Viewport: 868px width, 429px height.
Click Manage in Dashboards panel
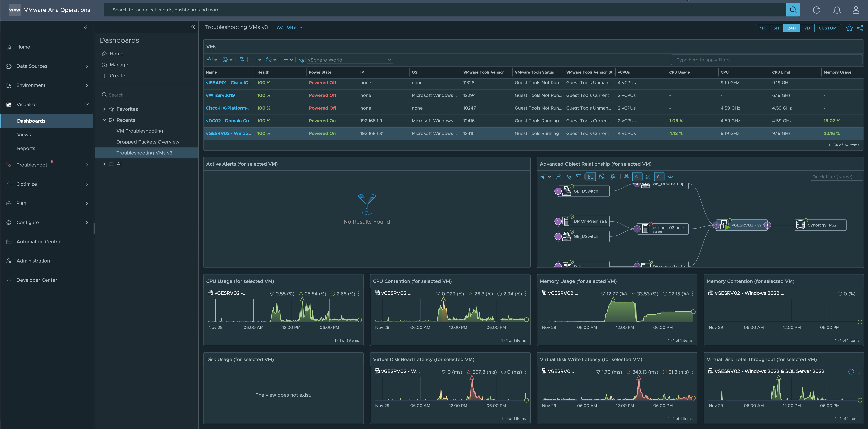pos(119,65)
